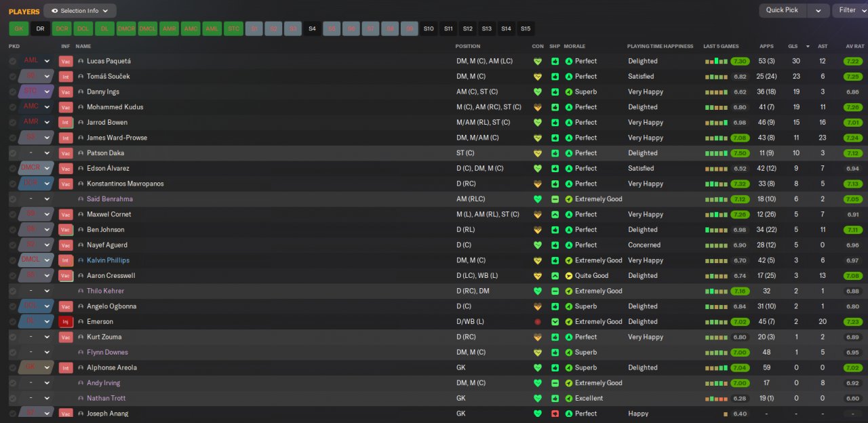Click the Vac status icon for Angelo Ogbonna
The height and width of the screenshot is (423, 868).
click(x=66, y=306)
